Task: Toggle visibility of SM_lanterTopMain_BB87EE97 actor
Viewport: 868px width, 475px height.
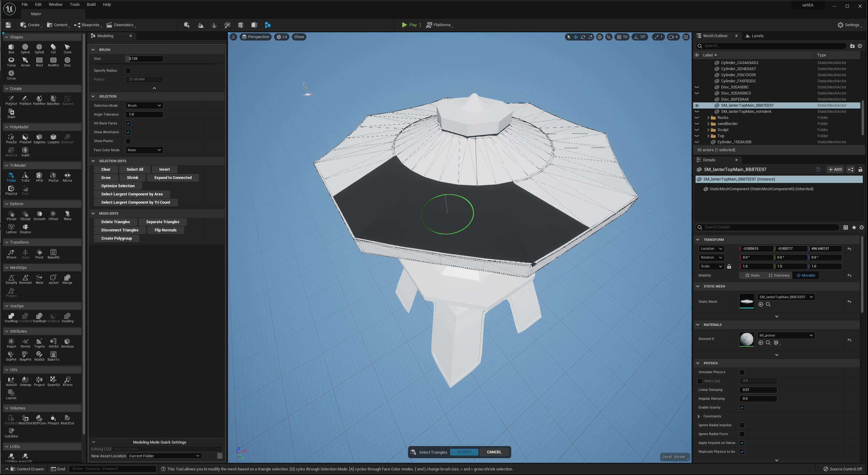Action: point(697,105)
